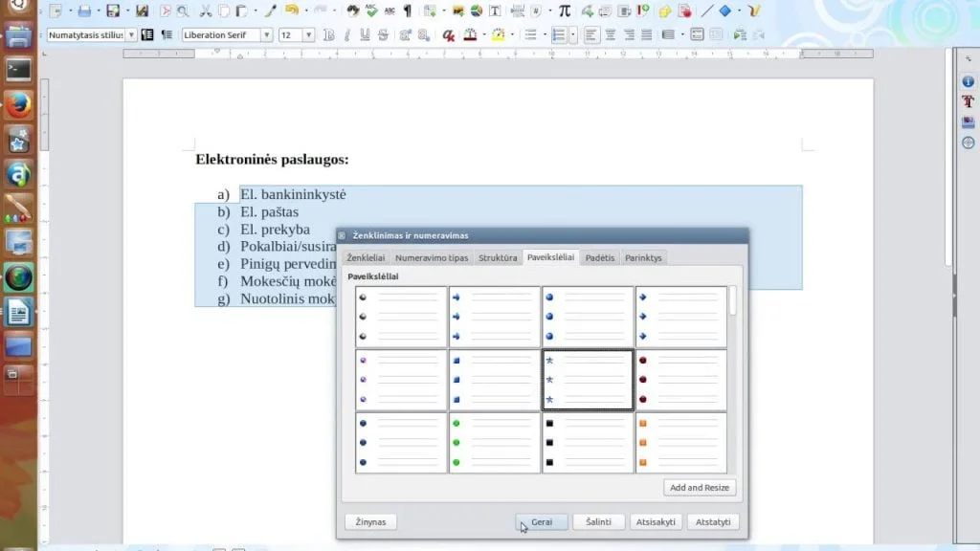Toggle numbered list button

pyautogui.click(x=559, y=35)
